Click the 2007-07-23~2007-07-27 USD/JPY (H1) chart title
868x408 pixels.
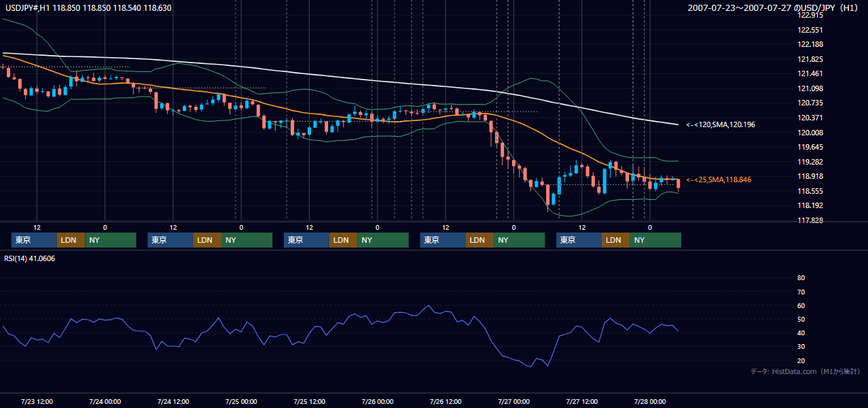(774, 8)
